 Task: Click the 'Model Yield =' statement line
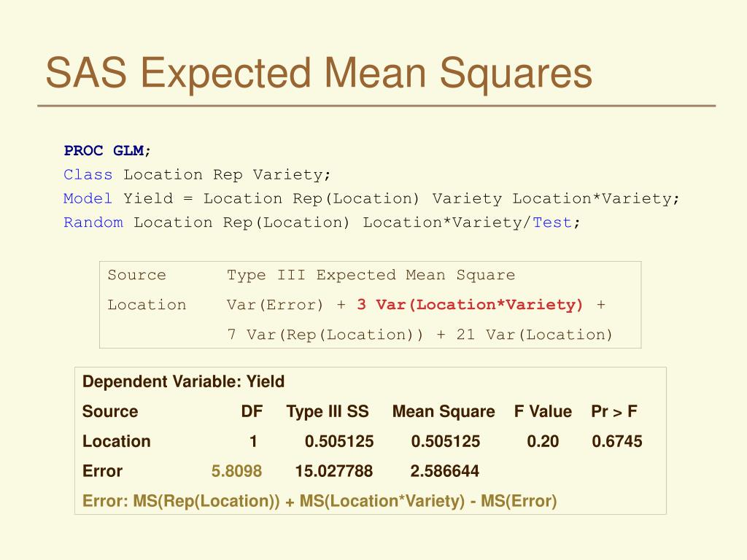click(371, 198)
